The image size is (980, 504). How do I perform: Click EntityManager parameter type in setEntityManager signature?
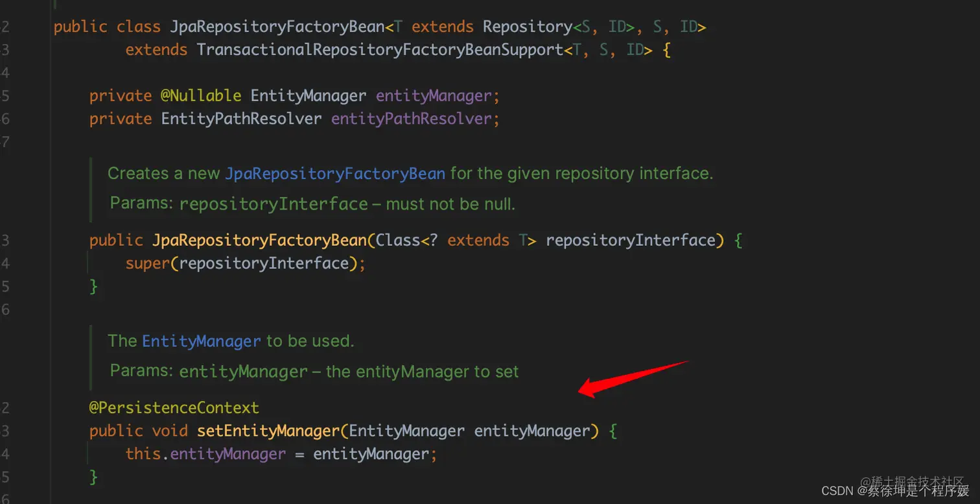(x=407, y=431)
